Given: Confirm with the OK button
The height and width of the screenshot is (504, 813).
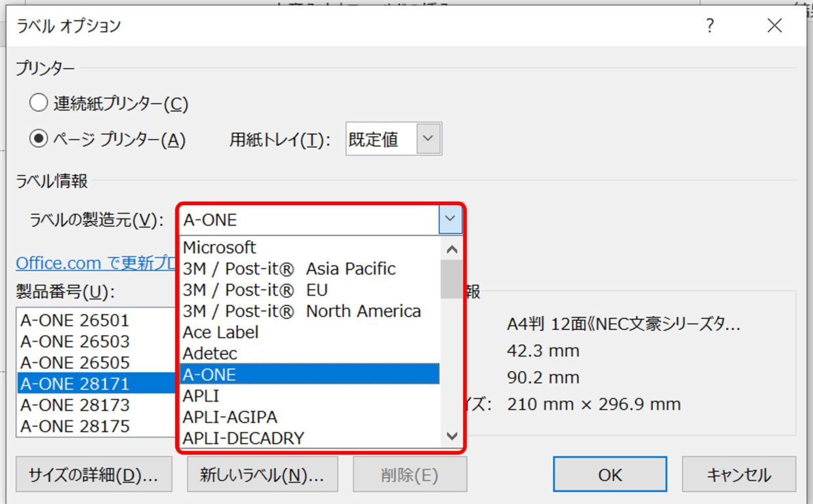Looking at the screenshot, I should pos(610,475).
